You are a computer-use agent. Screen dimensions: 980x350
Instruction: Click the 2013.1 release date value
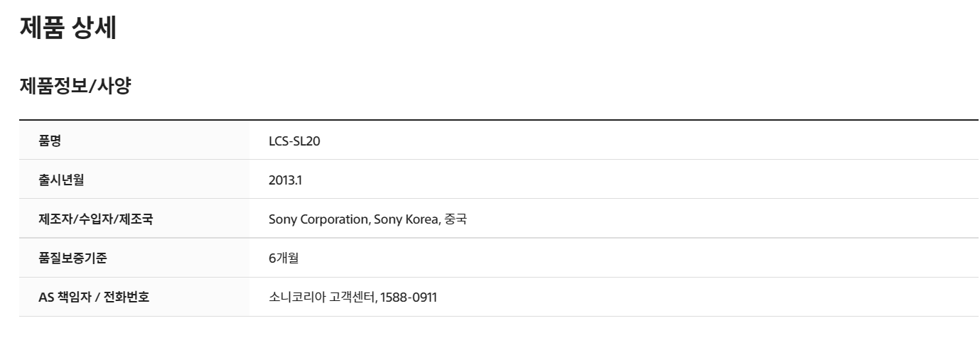286,180
